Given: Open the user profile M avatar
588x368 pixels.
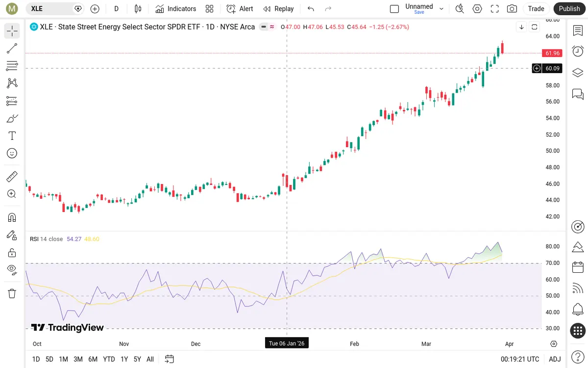Looking at the screenshot, I should [12, 9].
